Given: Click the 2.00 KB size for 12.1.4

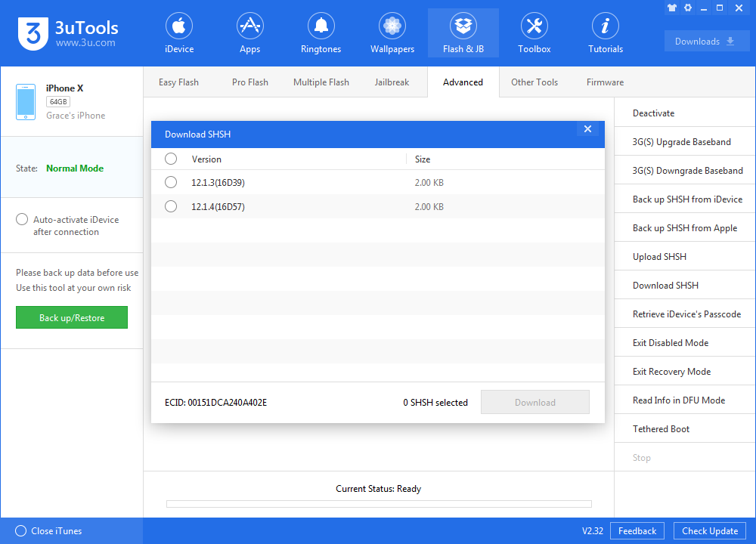Looking at the screenshot, I should tap(429, 207).
